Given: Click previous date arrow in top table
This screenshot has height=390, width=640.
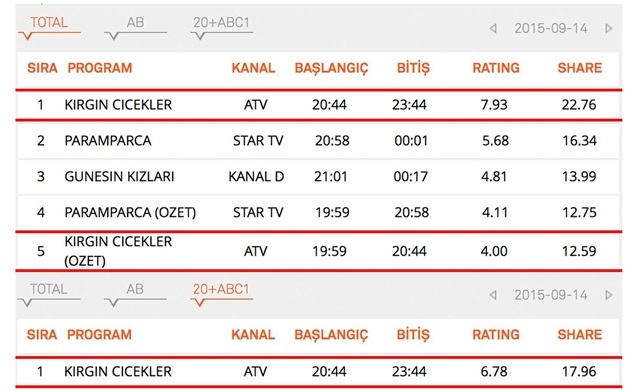Looking at the screenshot, I should click(x=493, y=29).
